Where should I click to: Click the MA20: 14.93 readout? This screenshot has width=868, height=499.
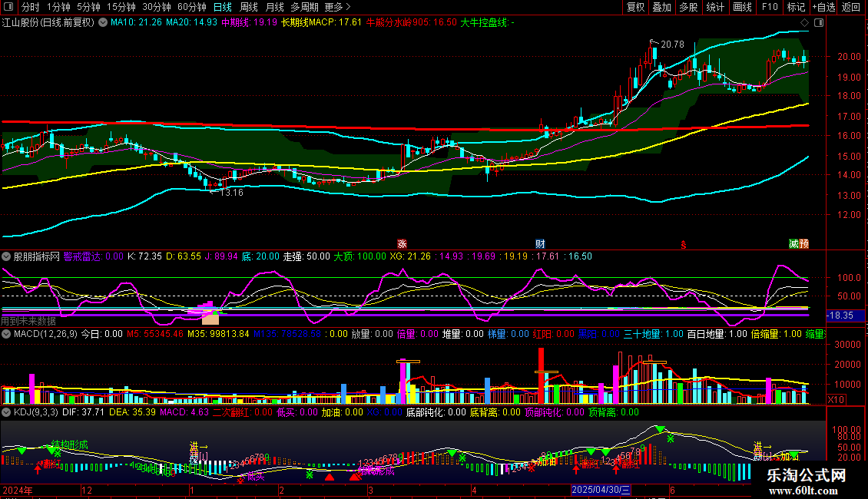coord(191,23)
